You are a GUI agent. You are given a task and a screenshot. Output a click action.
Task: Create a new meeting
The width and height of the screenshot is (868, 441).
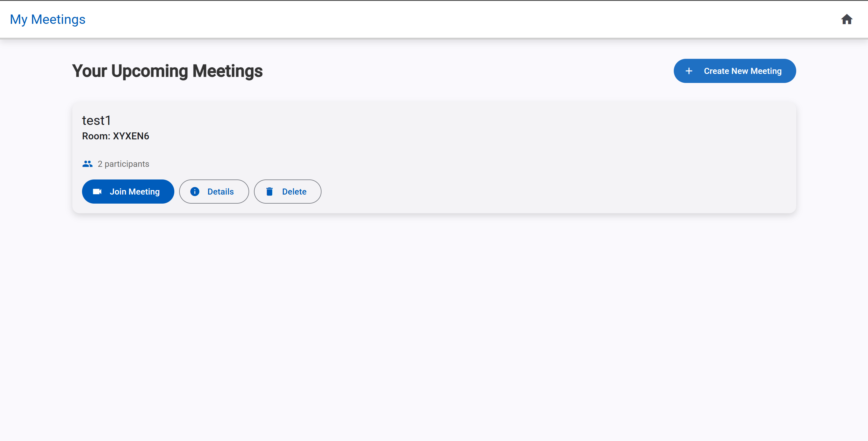[735, 71]
